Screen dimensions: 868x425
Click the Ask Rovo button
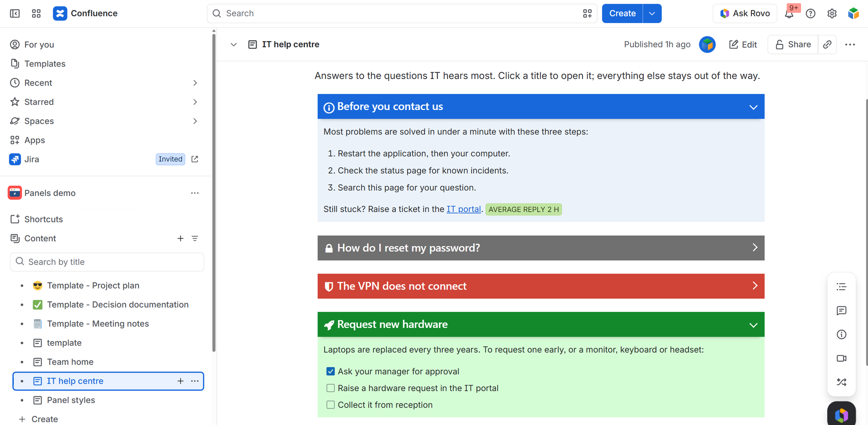[745, 14]
